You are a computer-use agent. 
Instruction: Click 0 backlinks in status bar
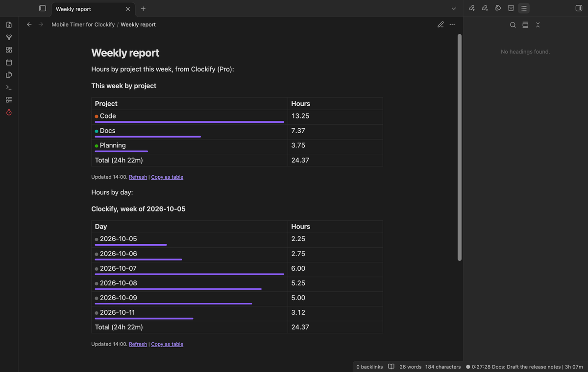(x=369, y=367)
